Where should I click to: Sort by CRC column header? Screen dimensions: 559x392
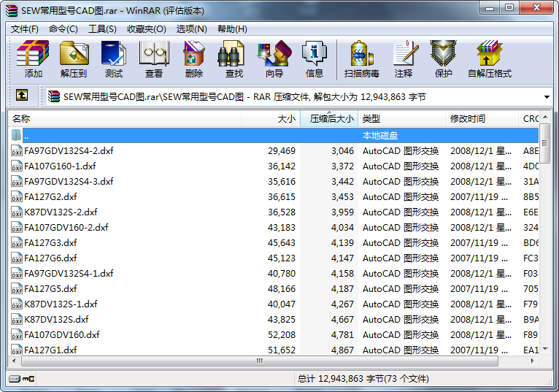(x=529, y=119)
